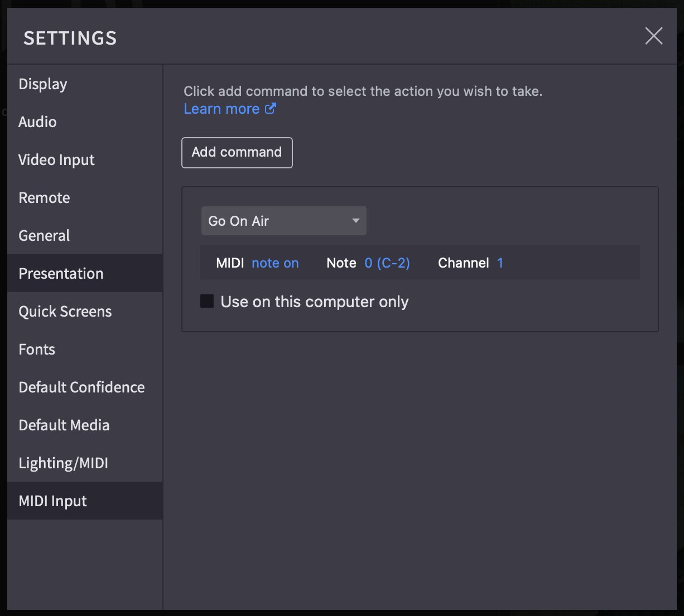
Task: Click the 'Click add command' instruction text
Action: point(363,91)
